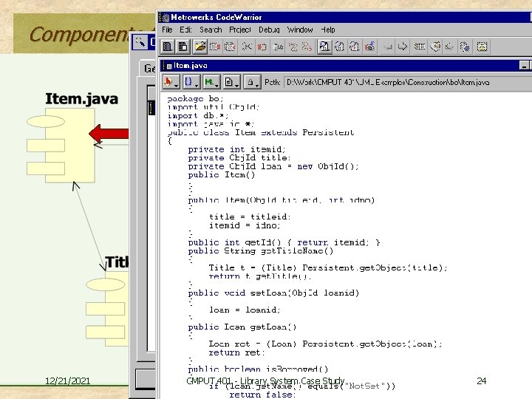Open the document settings popup
This screenshot has height=399, width=532.
pyautogui.click(x=232, y=82)
